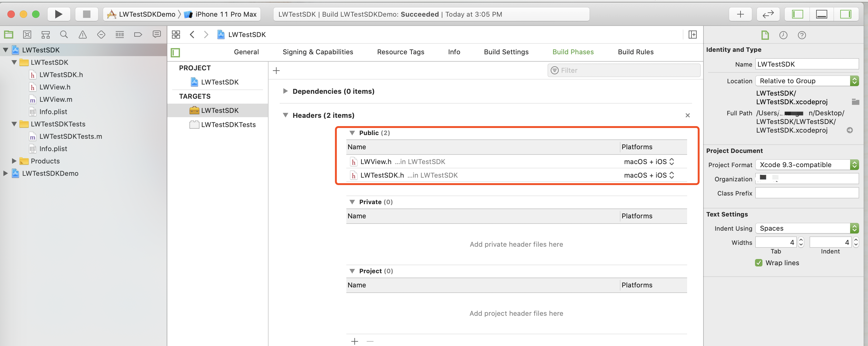Select the LWTestSDKTests target
868x346 pixels.
228,125
